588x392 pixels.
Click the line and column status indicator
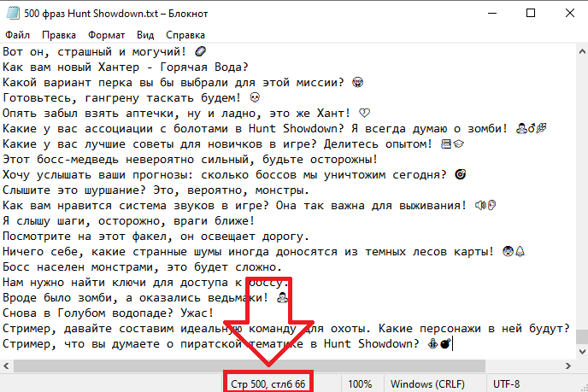pos(267,384)
